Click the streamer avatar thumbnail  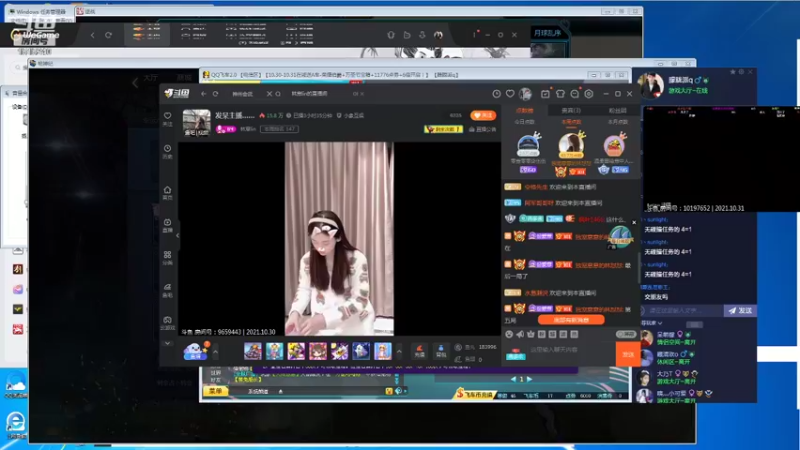196,123
